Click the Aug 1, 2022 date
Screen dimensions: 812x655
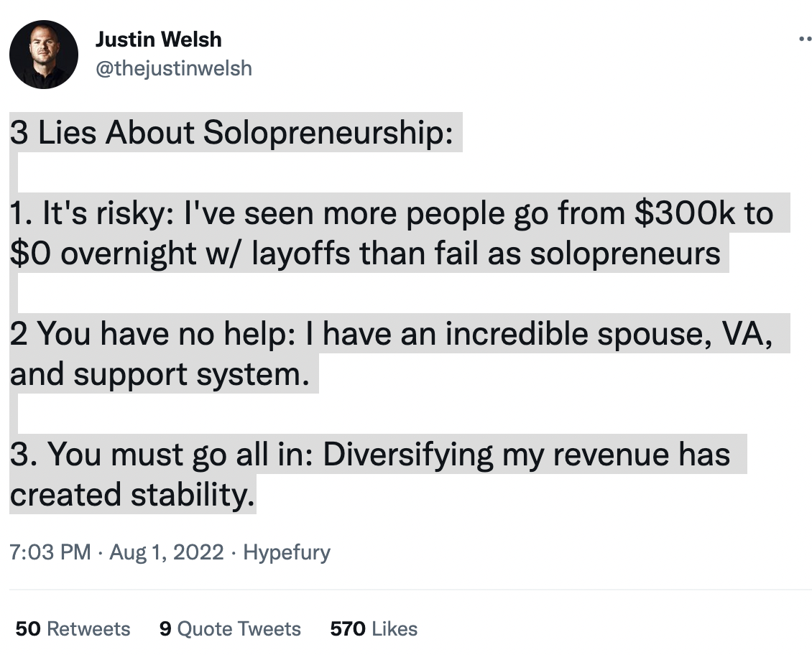(x=167, y=552)
